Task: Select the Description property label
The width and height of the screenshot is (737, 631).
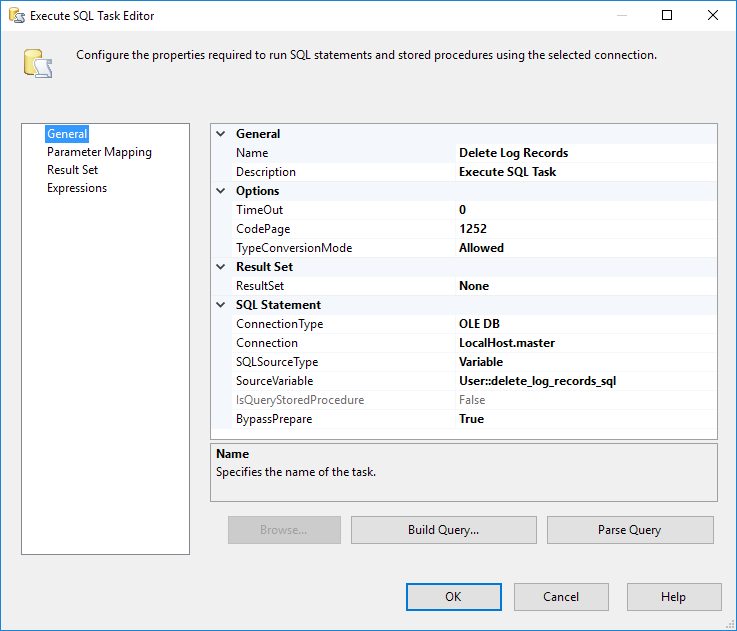Action: (266, 172)
